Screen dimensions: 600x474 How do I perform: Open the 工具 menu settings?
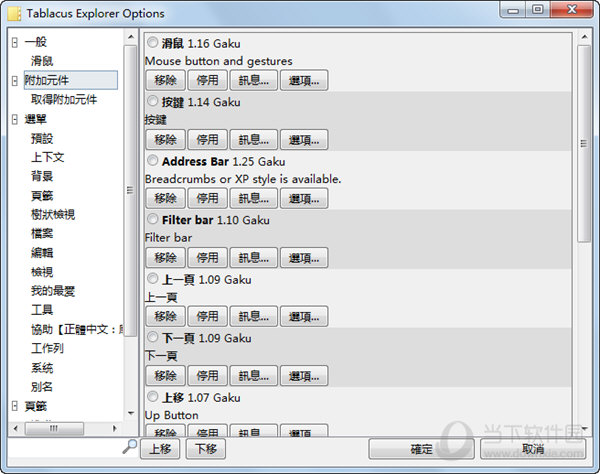[42, 310]
